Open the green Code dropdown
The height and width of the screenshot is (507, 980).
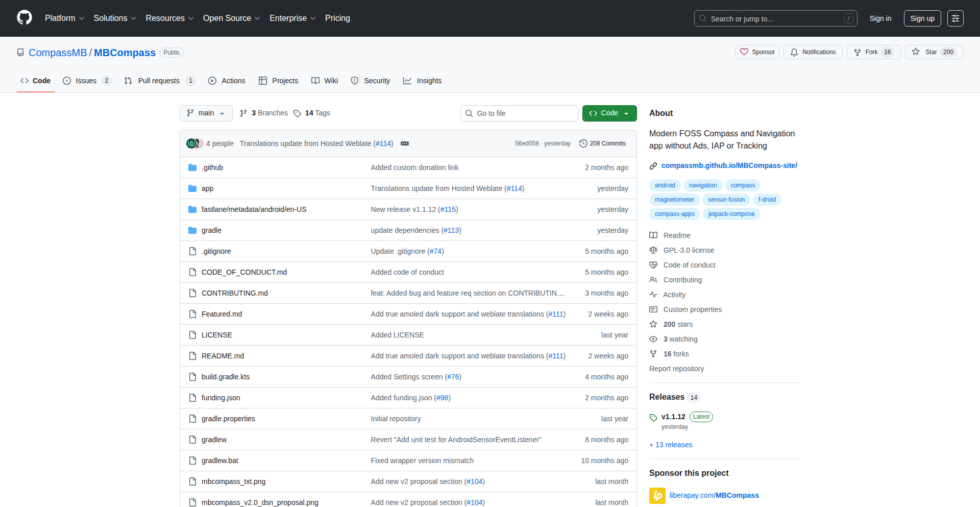click(609, 113)
